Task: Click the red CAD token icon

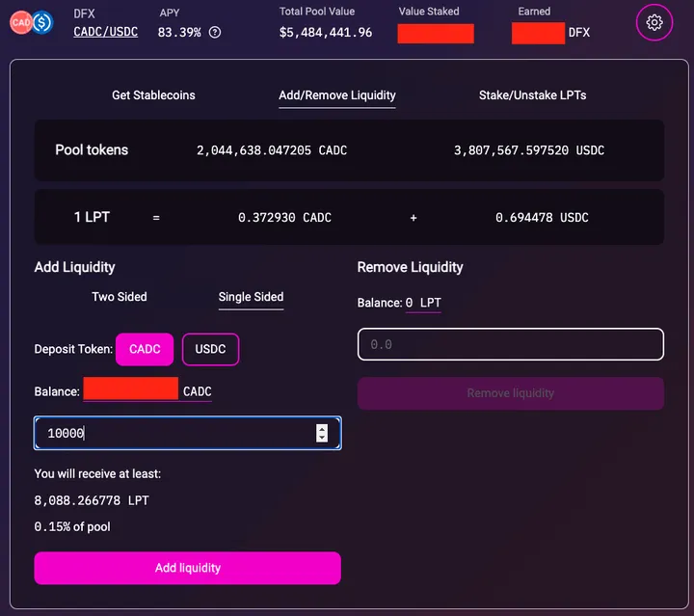Action: 21,22
